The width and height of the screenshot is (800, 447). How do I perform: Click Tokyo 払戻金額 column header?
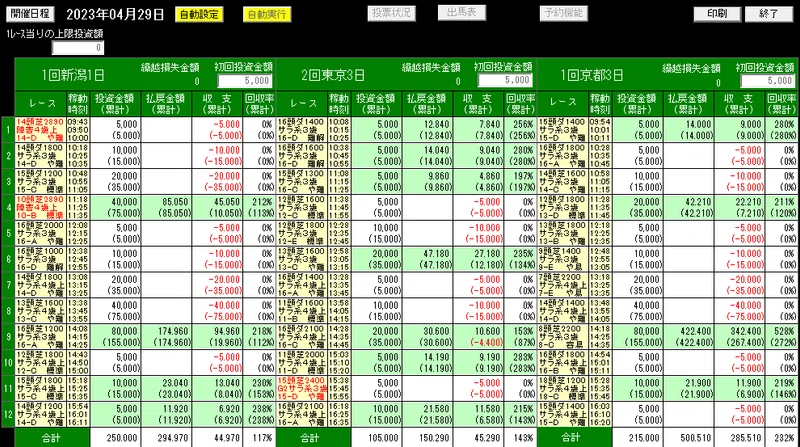tap(428, 104)
